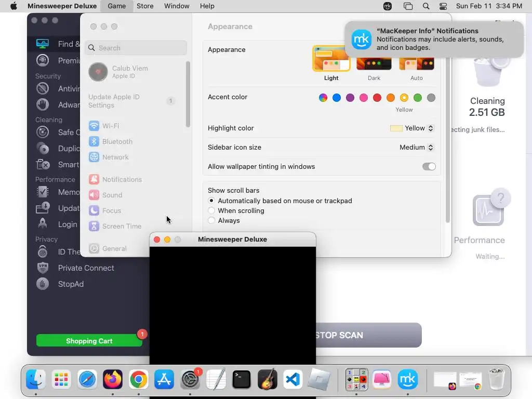This screenshot has height=399, width=532.
Task: Select the pink accent color
Action: click(364, 98)
